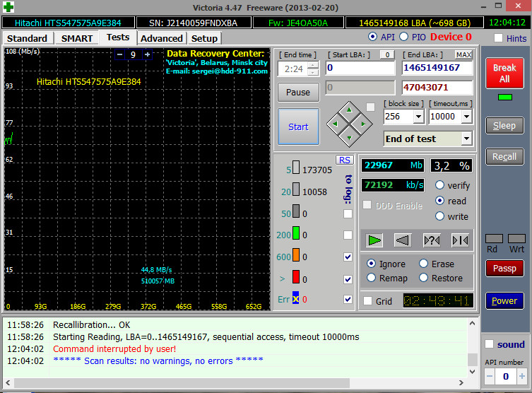Select the verify radio button

440,185
